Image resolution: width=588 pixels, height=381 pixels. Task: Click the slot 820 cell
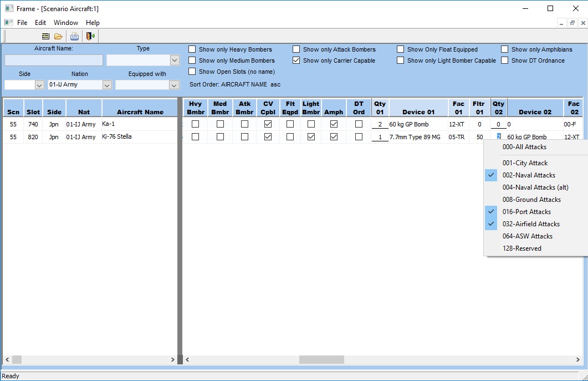point(33,137)
